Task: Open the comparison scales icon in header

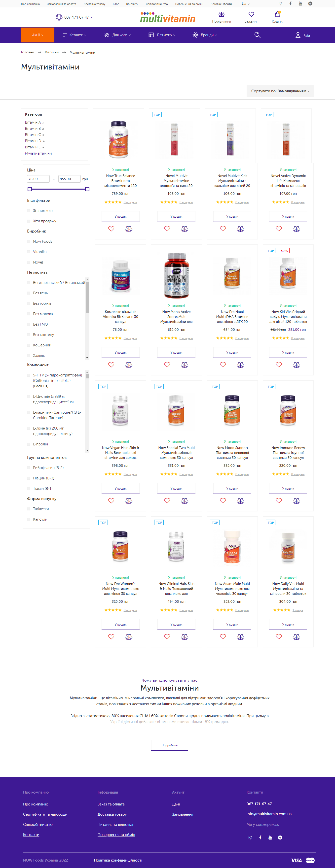Action: click(221, 14)
